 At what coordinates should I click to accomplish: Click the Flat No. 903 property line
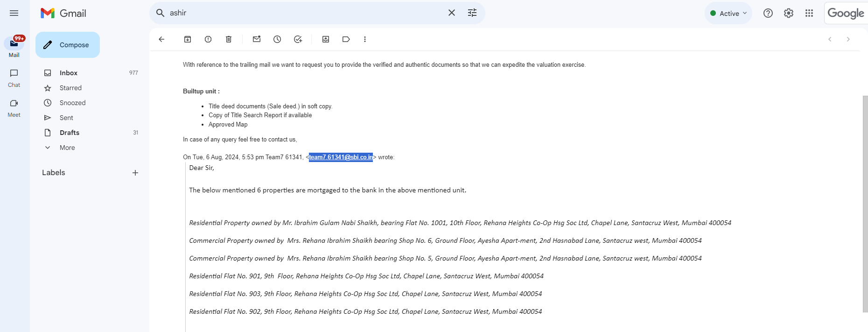pyautogui.click(x=365, y=294)
